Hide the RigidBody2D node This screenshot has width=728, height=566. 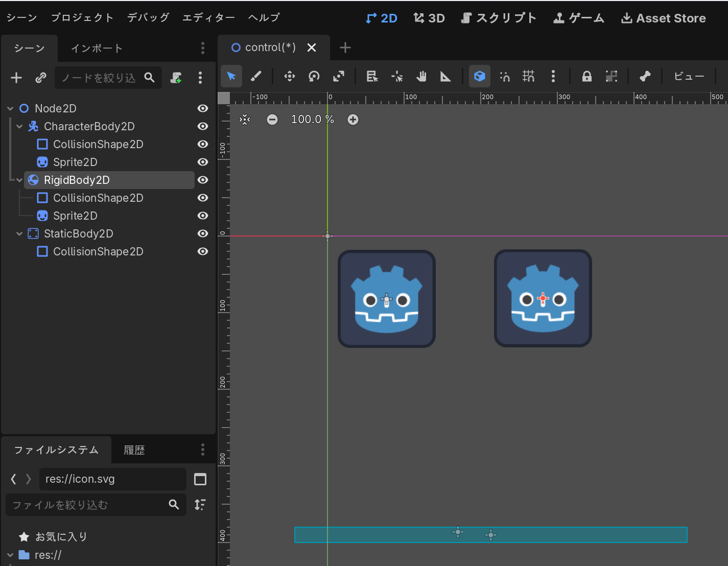[x=203, y=180]
